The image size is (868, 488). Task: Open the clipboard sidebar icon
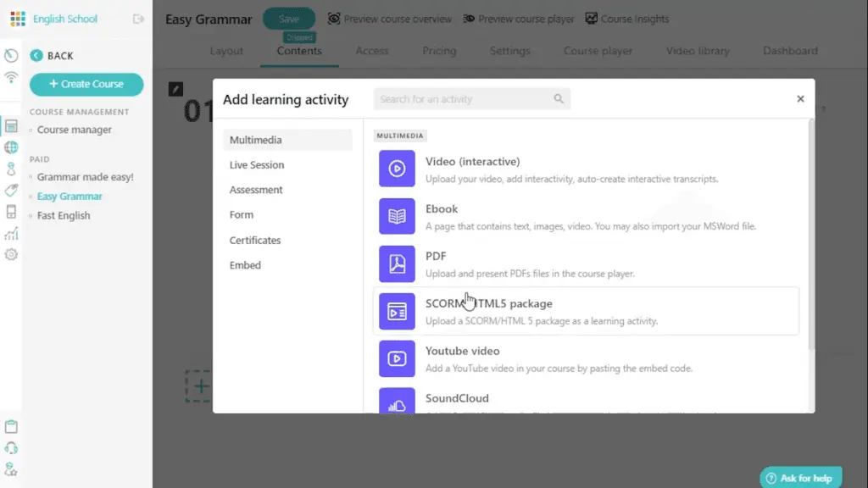(11, 427)
